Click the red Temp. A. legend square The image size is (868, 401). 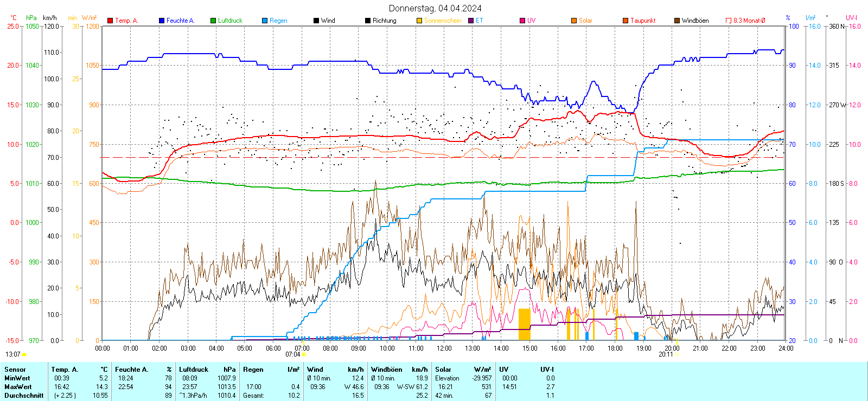(x=110, y=21)
